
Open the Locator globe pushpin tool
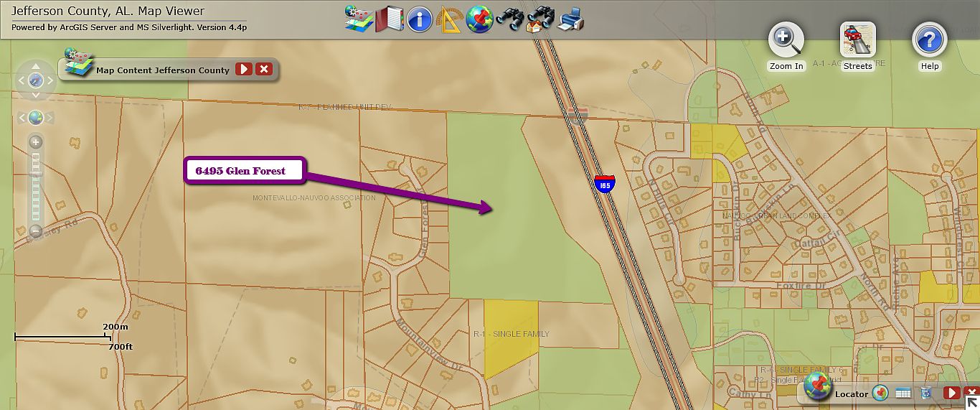click(x=479, y=19)
